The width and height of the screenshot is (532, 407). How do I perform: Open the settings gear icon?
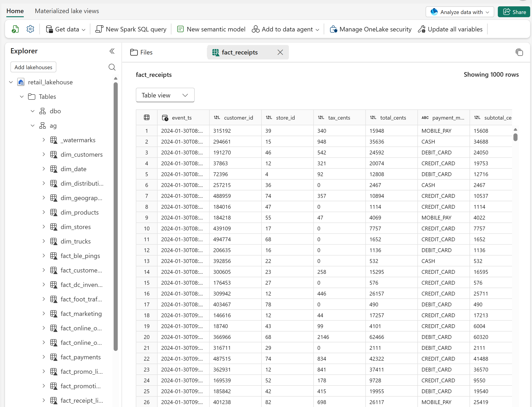[30, 29]
